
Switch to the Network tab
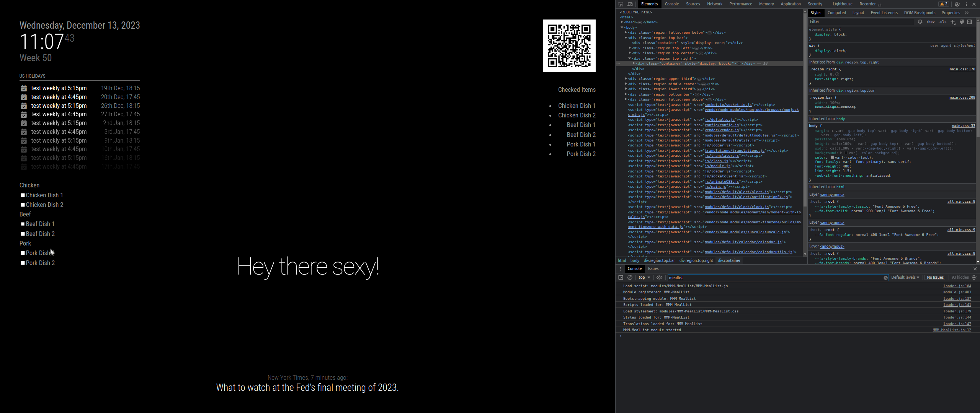coord(714,4)
